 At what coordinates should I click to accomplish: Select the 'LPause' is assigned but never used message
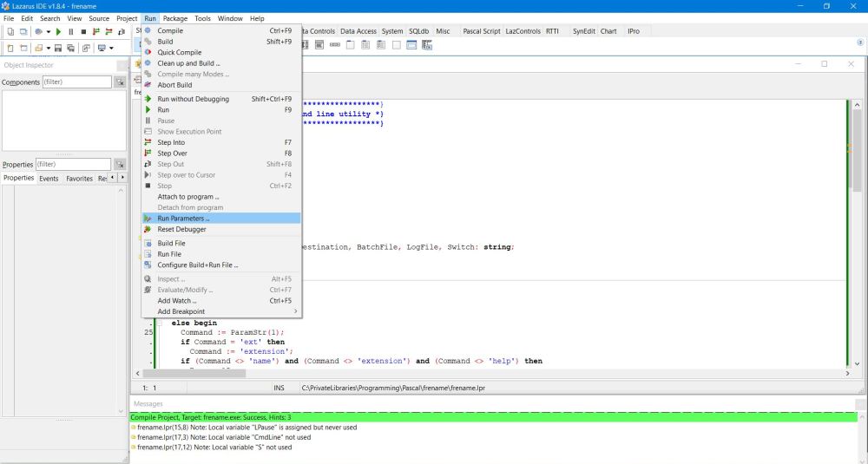coord(247,428)
